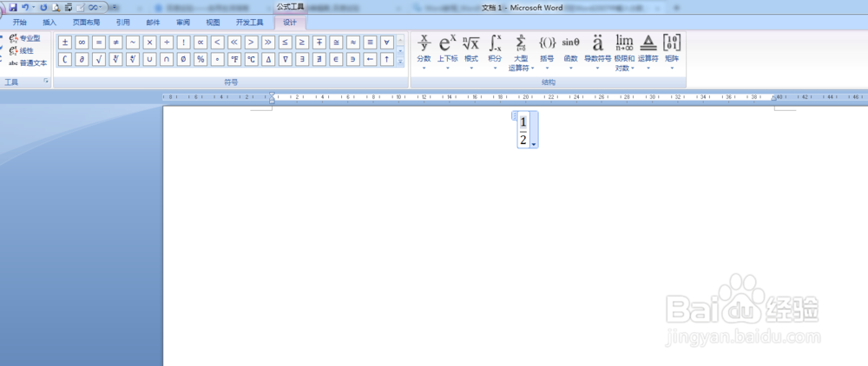Open the 根式 (Radical) structure dropdown
The height and width of the screenshot is (366, 868).
pyautogui.click(x=471, y=53)
